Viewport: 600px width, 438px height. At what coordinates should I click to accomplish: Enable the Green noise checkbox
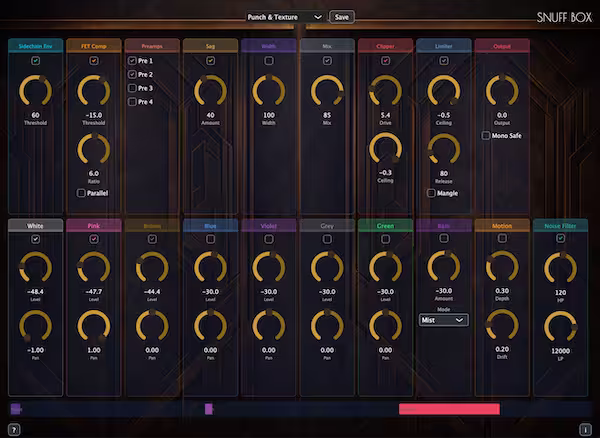pos(385,239)
